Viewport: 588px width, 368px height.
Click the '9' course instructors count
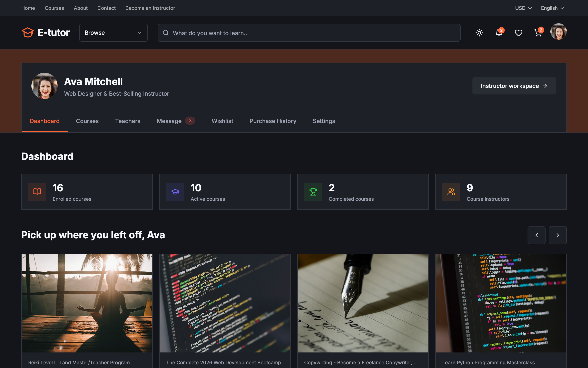tap(470, 188)
